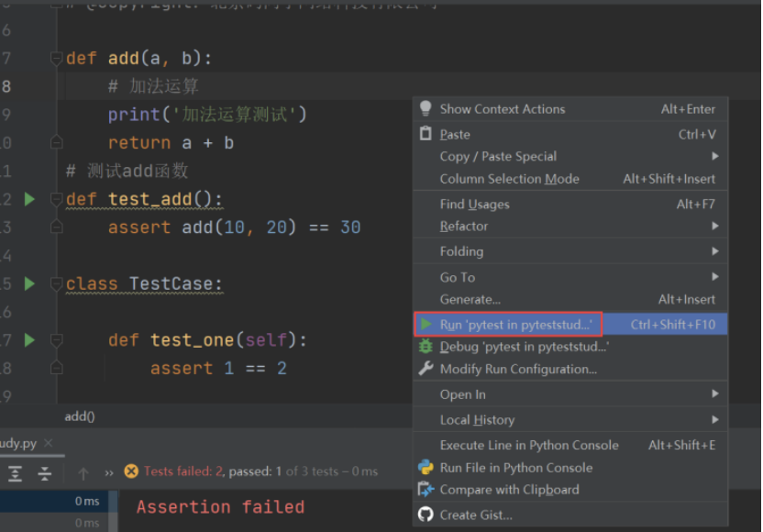Select Paste in the context menu

[570, 134]
